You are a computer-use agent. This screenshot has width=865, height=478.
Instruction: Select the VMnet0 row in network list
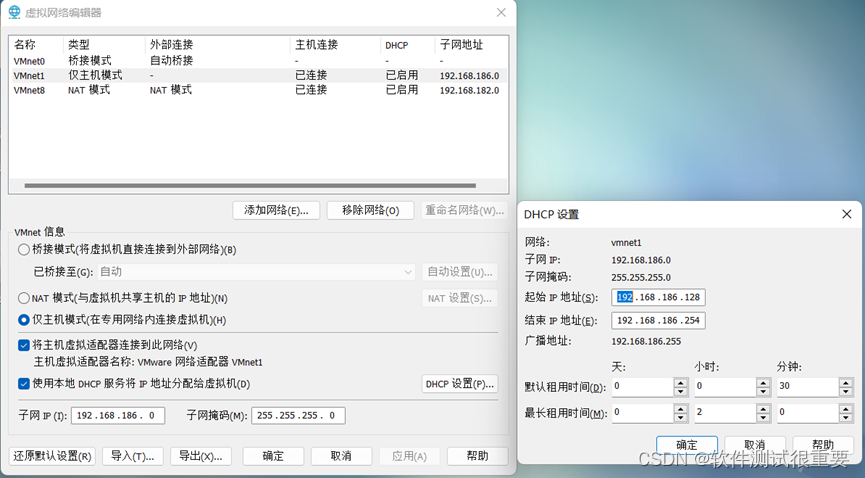coord(258,61)
